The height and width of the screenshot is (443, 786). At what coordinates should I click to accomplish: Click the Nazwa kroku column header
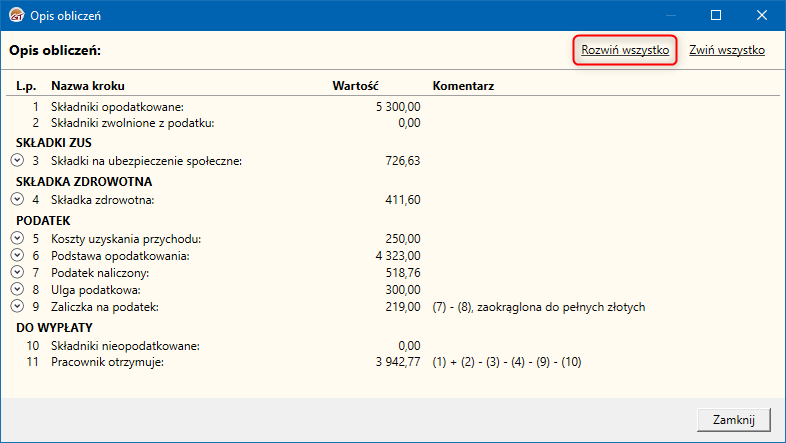click(x=88, y=86)
